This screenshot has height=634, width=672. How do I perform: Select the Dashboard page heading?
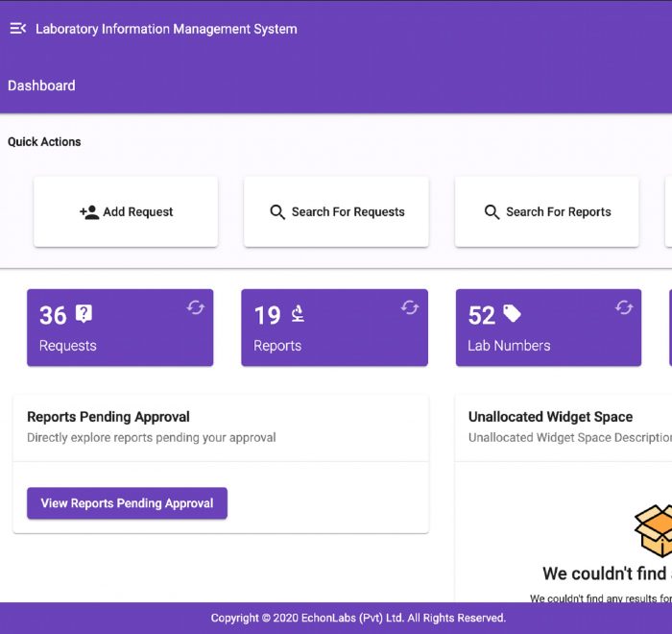click(41, 85)
